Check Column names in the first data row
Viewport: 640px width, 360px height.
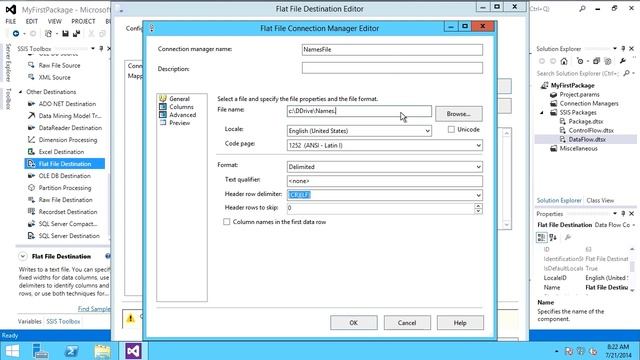click(x=227, y=222)
